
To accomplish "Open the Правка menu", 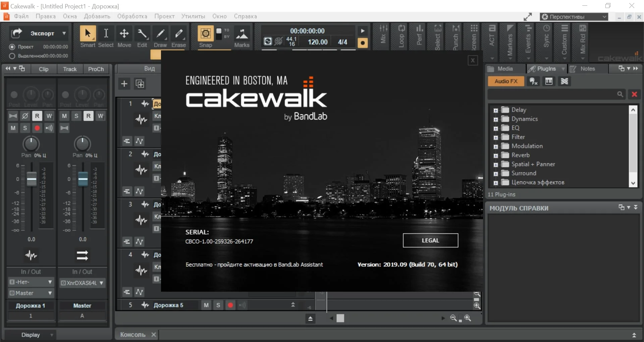I will click(x=46, y=16).
